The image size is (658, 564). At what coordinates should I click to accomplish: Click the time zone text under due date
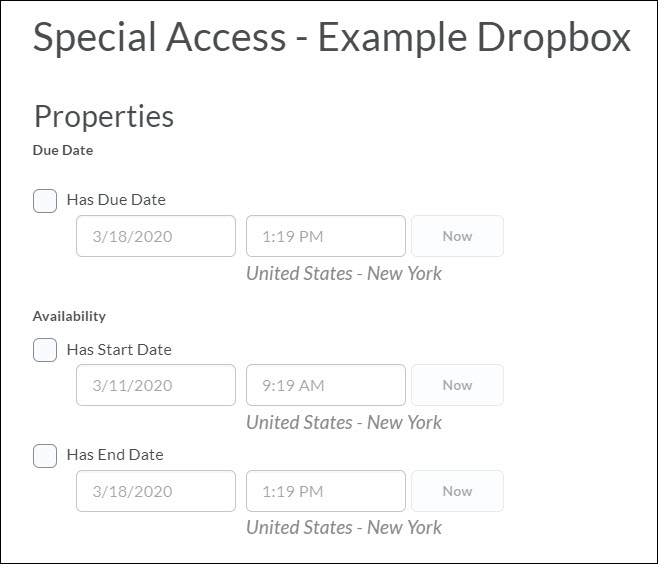click(344, 273)
